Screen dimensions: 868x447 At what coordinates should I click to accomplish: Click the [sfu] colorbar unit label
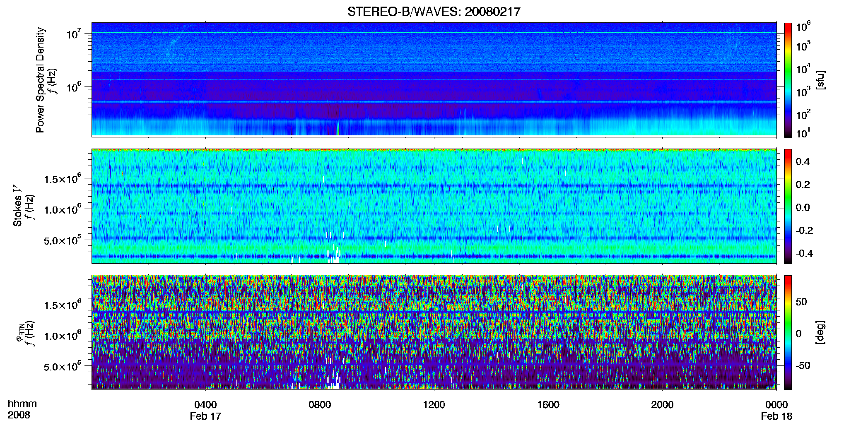click(820, 80)
